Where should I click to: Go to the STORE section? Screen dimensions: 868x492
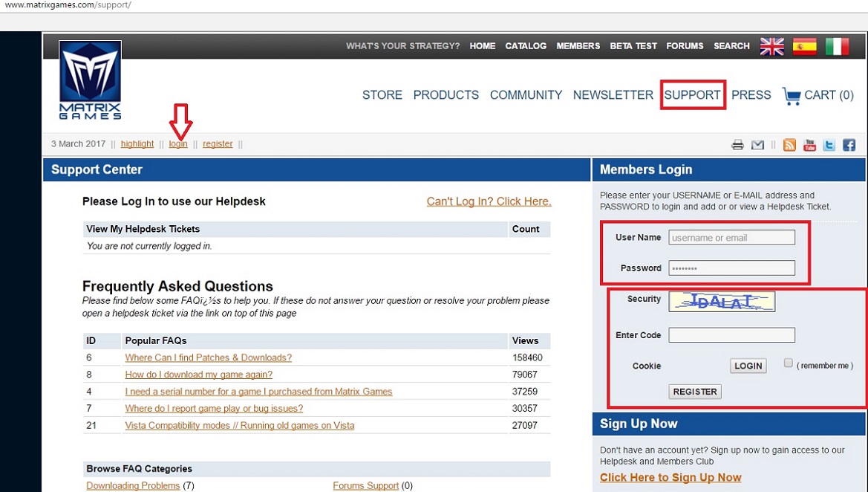coord(382,95)
